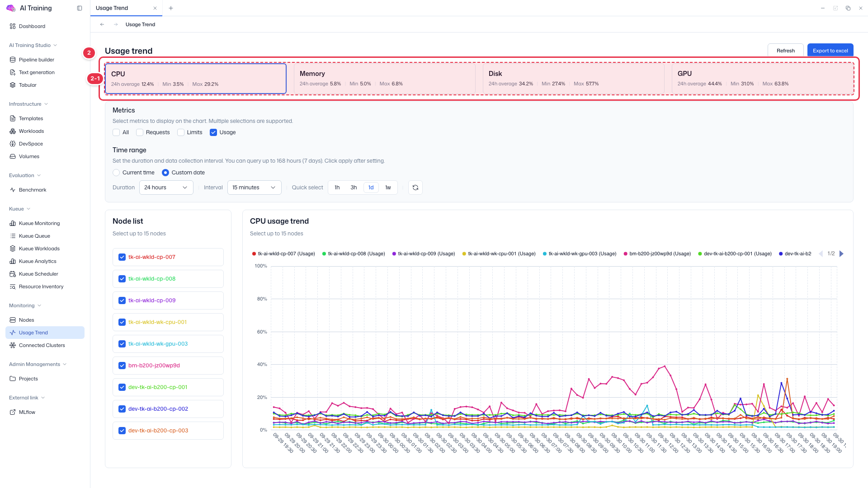Open Kueue Monitoring in sidebar
This screenshot has width=868, height=488.
[39, 223]
